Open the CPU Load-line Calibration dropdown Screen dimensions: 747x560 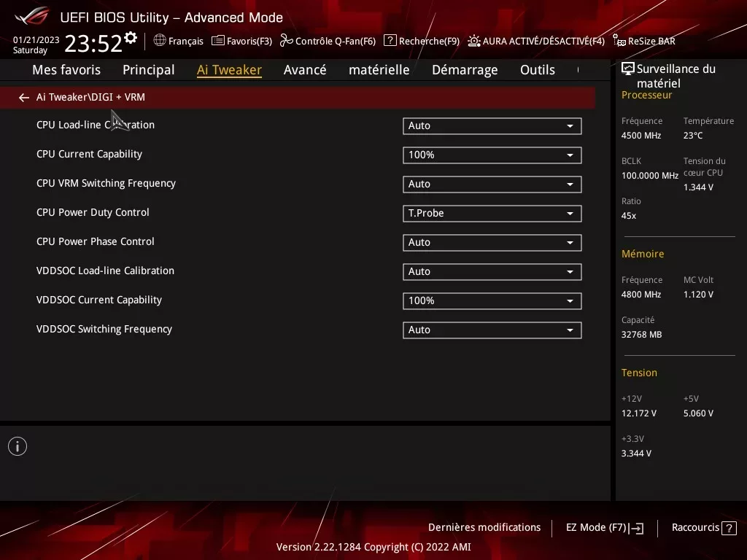click(x=492, y=125)
